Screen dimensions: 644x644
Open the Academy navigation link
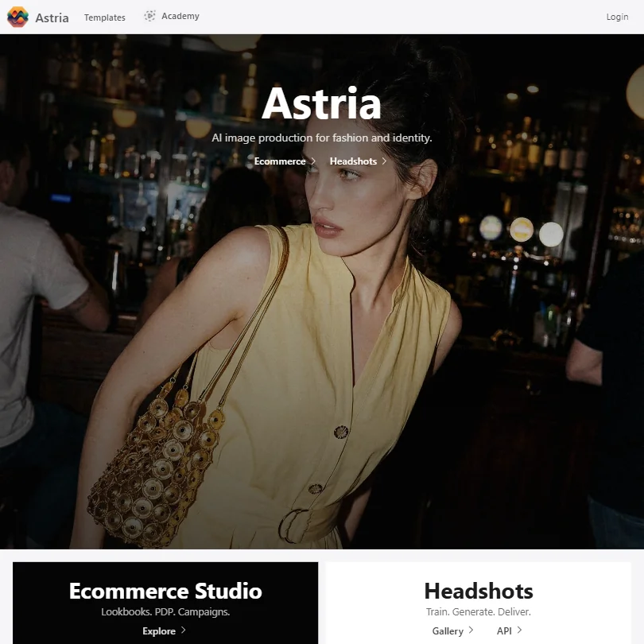pos(180,16)
